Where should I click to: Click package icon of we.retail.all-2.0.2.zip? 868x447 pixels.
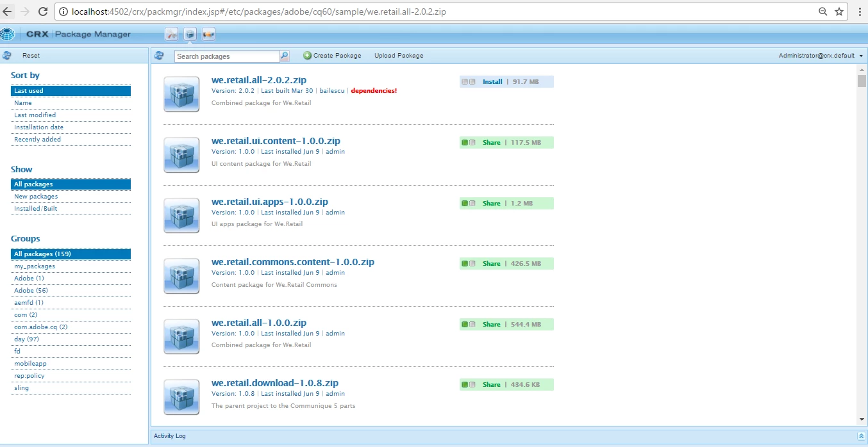(x=181, y=94)
